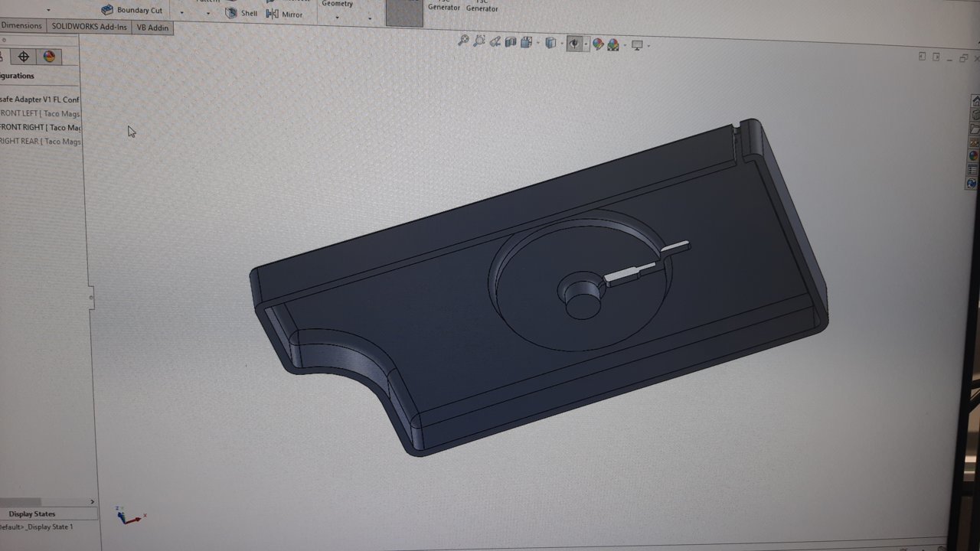Open Custom Properties task pane icon

click(x=972, y=170)
